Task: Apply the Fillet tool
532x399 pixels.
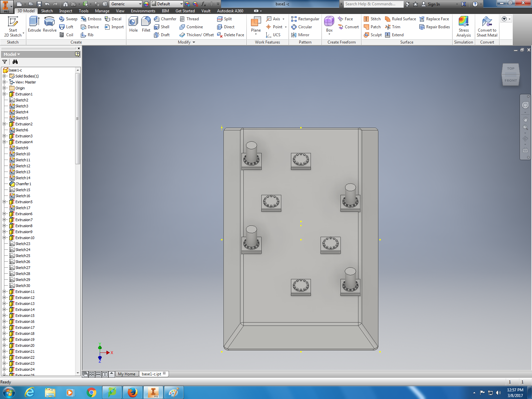Action: (x=146, y=24)
